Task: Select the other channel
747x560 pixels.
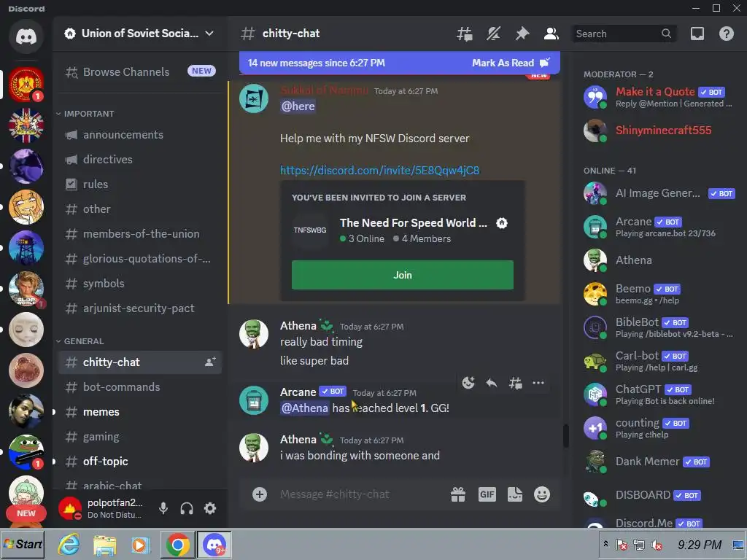Action: pos(139,209)
